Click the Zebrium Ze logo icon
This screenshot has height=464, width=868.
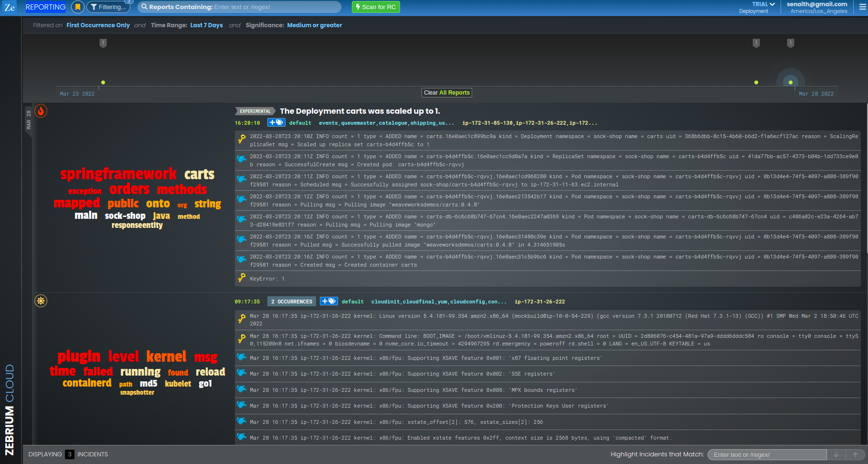[x=10, y=7]
